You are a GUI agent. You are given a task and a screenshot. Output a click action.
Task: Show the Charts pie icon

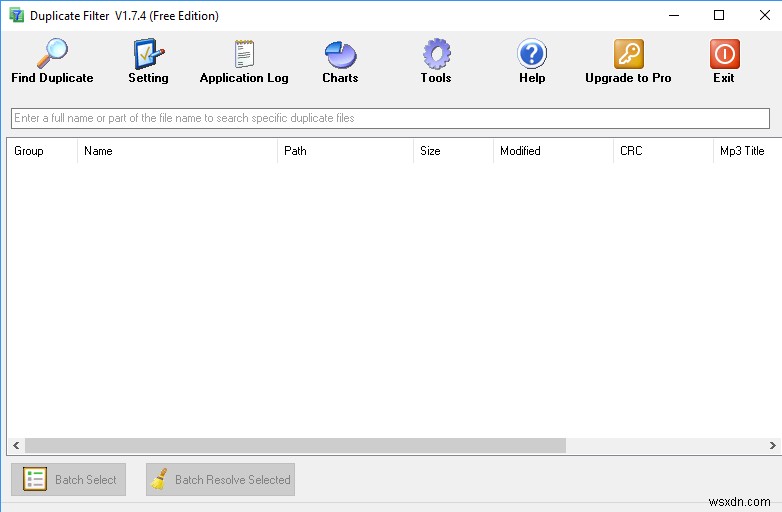click(x=340, y=54)
